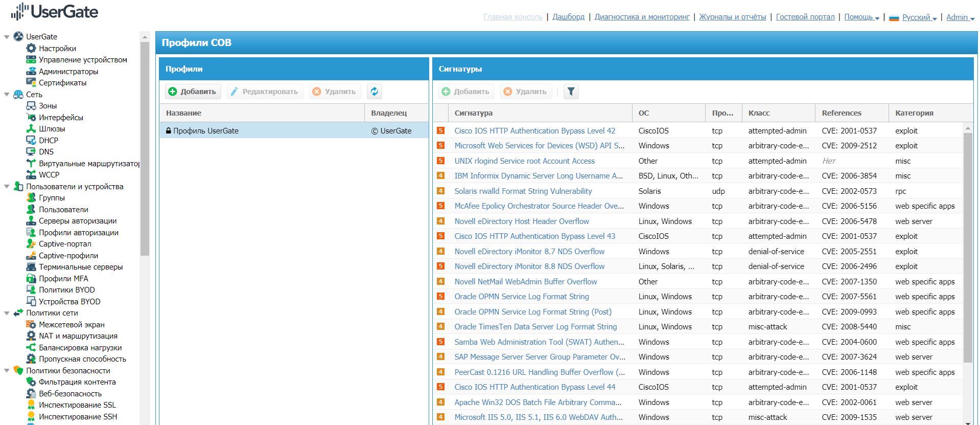The image size is (980, 425).
Task: Click the NAT и маршрутизация icon
Action: pyautogui.click(x=31, y=336)
